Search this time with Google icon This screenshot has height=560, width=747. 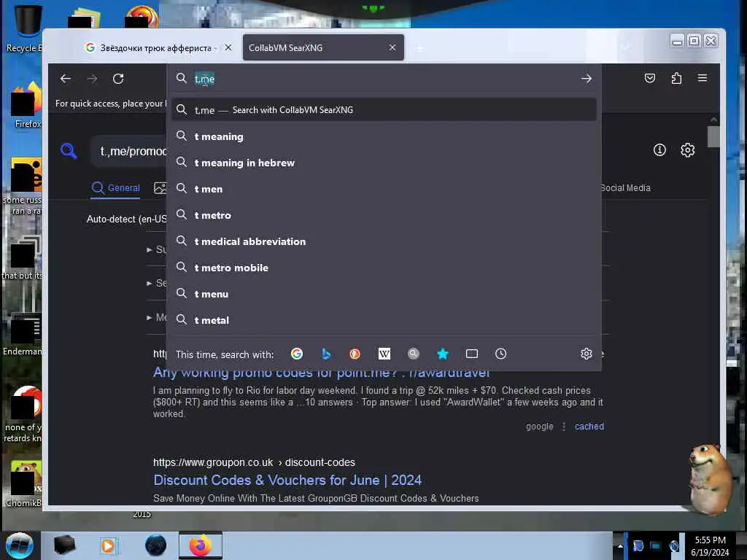pyautogui.click(x=297, y=354)
